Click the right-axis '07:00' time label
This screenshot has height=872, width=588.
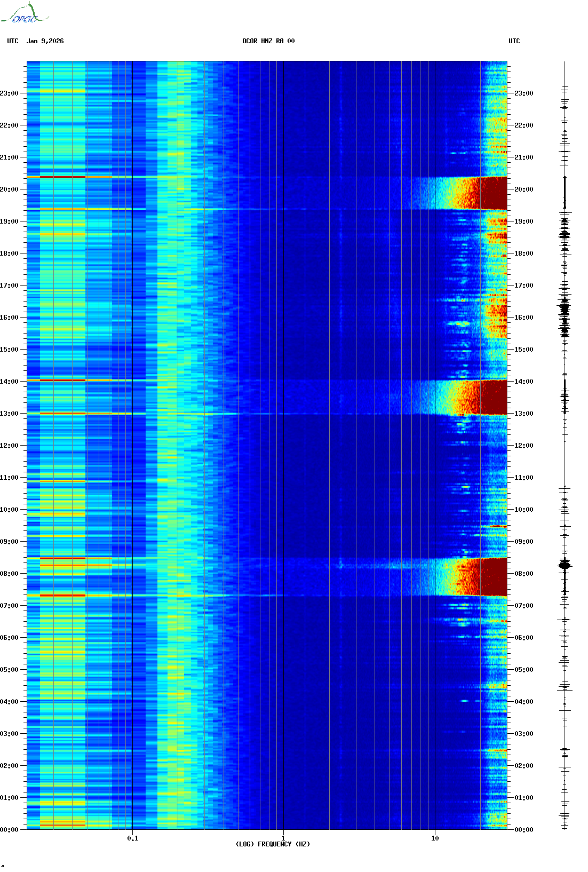pyautogui.click(x=524, y=606)
